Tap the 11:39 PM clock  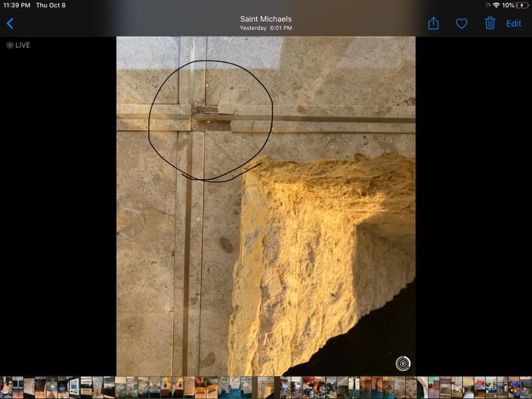pyautogui.click(x=17, y=5)
